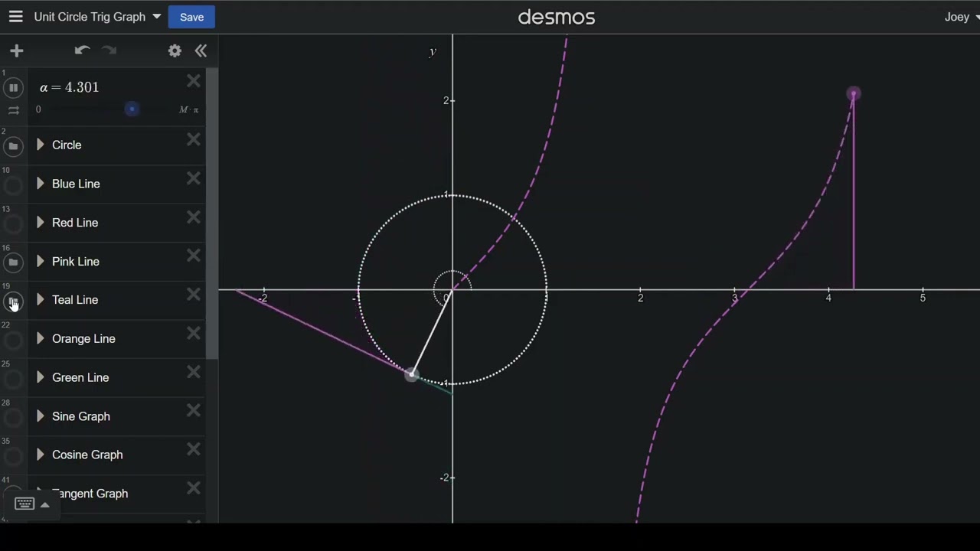Expand the Circle folder
Screen dimensions: 980x551
[x=41, y=145]
